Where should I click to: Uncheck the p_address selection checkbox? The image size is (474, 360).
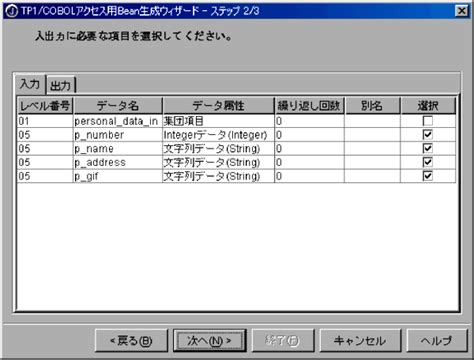(x=428, y=162)
